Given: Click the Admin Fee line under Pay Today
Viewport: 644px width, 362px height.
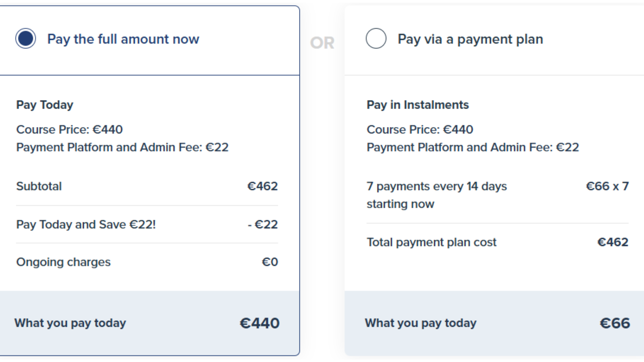Looking at the screenshot, I should 122,147.
